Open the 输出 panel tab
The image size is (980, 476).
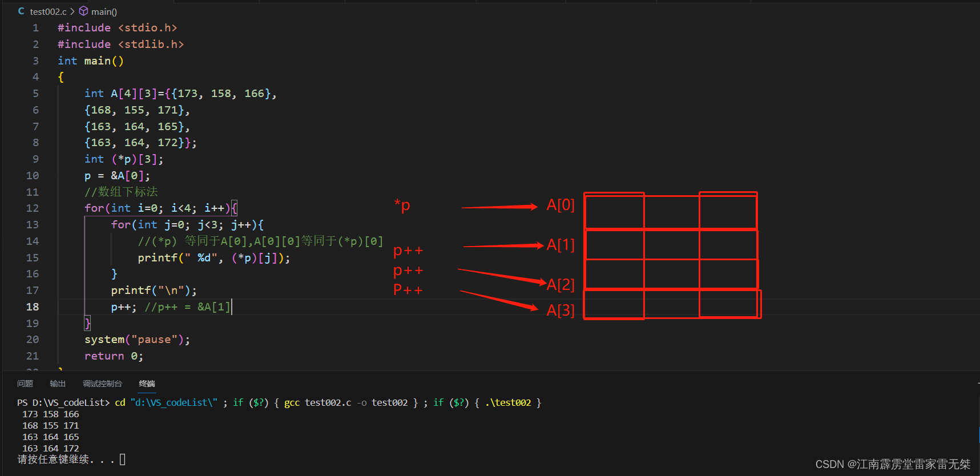(58, 384)
